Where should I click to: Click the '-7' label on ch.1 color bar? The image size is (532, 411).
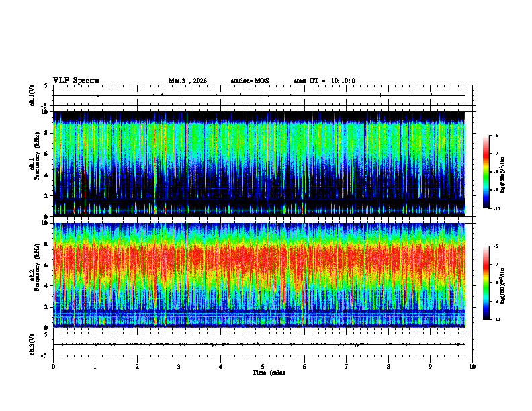496,154
